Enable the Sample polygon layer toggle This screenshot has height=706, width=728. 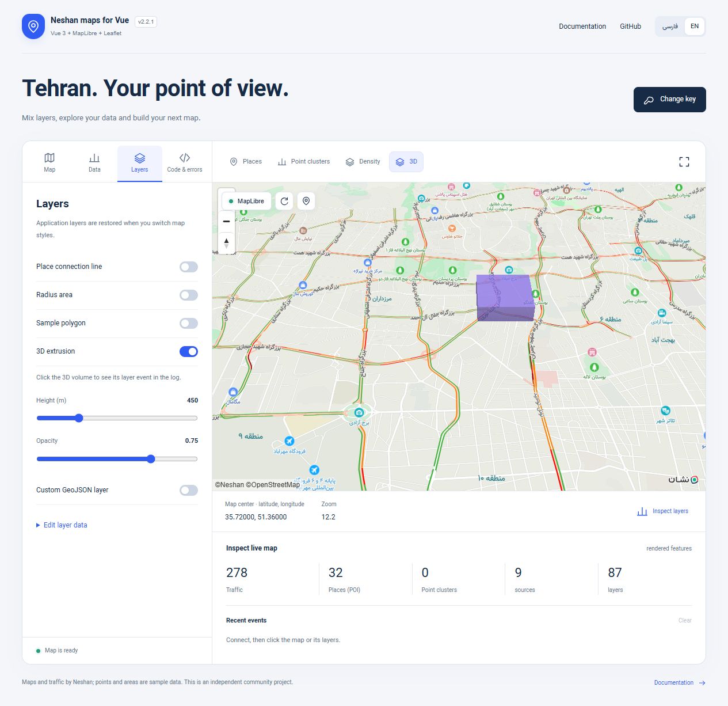tap(189, 323)
